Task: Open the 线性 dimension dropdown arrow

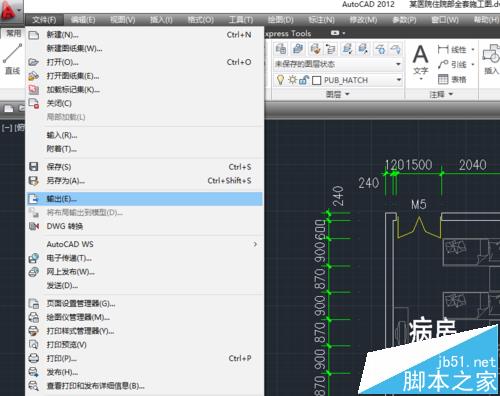Action: click(x=473, y=50)
